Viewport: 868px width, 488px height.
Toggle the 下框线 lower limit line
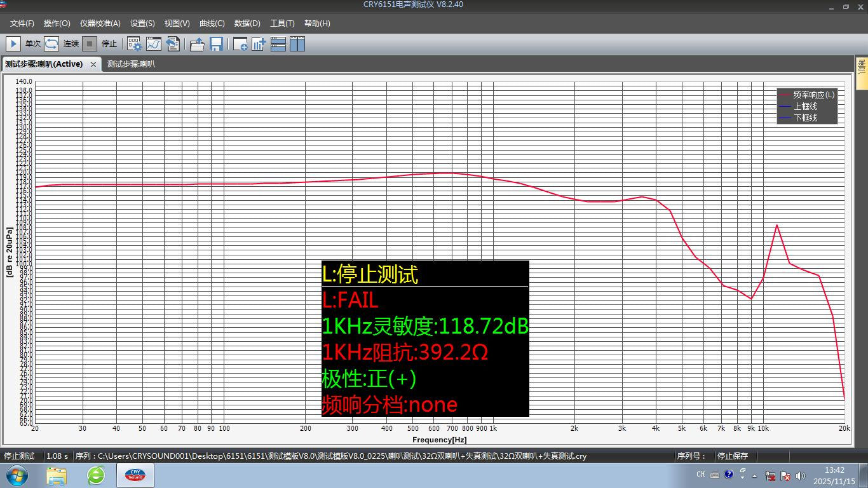[804, 118]
